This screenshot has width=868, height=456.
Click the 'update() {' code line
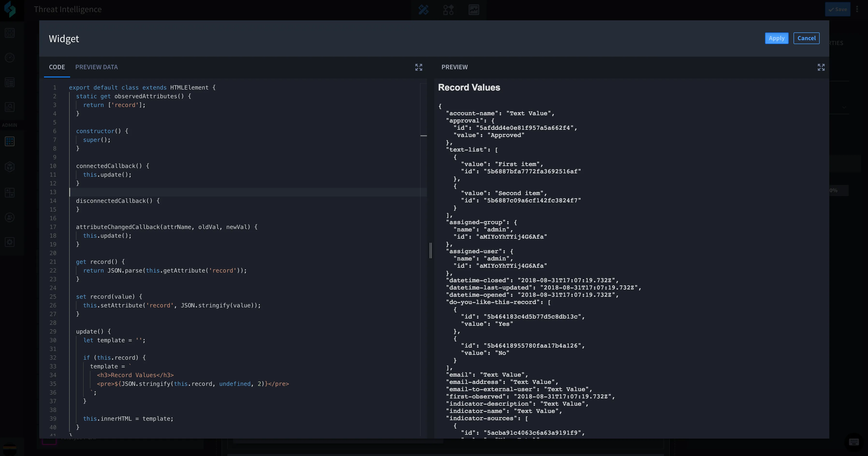(x=93, y=332)
